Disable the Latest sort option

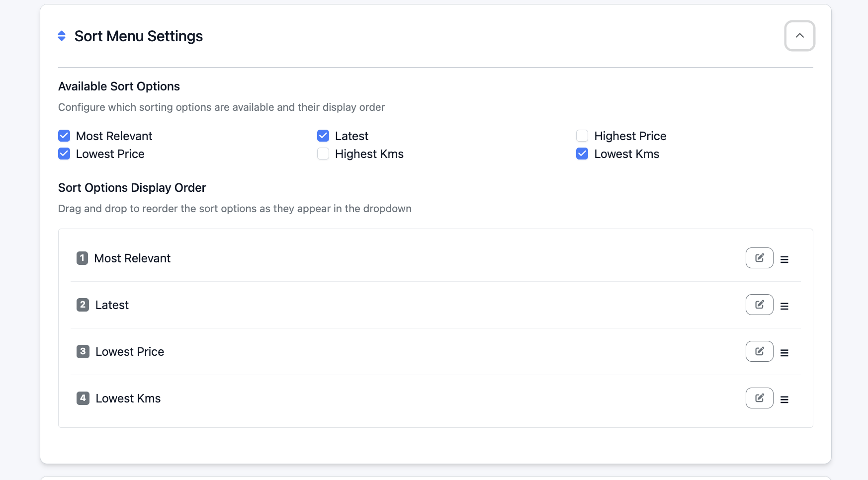click(x=323, y=136)
